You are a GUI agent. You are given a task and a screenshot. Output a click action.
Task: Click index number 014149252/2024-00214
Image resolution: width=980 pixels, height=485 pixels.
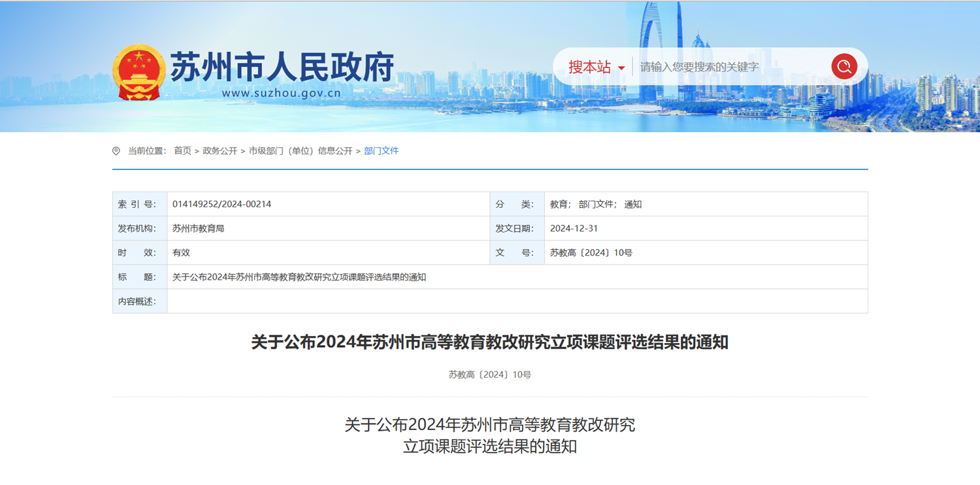[x=221, y=205]
